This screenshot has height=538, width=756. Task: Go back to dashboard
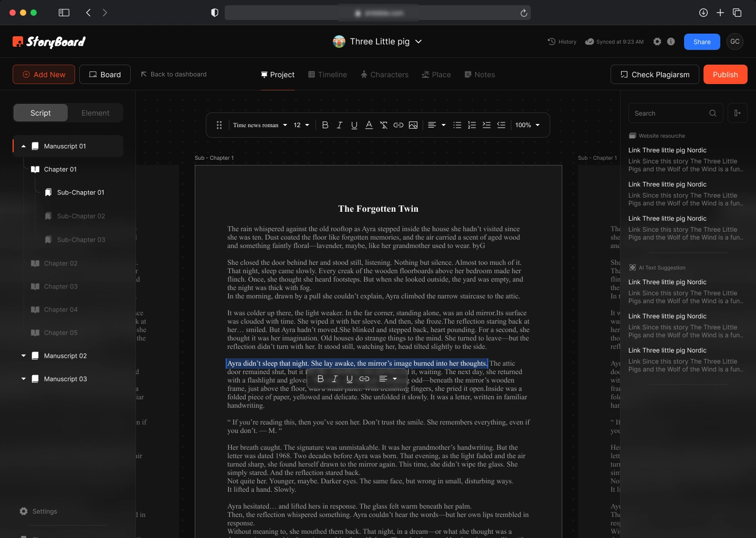[x=174, y=74]
